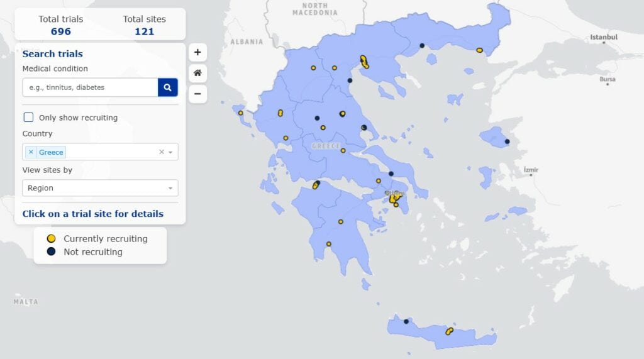Enable Only show recruiting checkbox
The height and width of the screenshot is (359, 644).
coord(28,118)
